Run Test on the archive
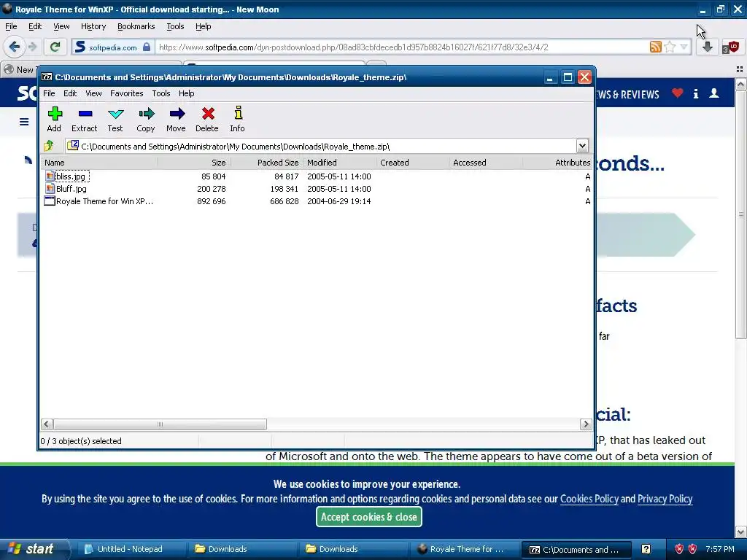This screenshot has width=747, height=560. tap(115, 119)
